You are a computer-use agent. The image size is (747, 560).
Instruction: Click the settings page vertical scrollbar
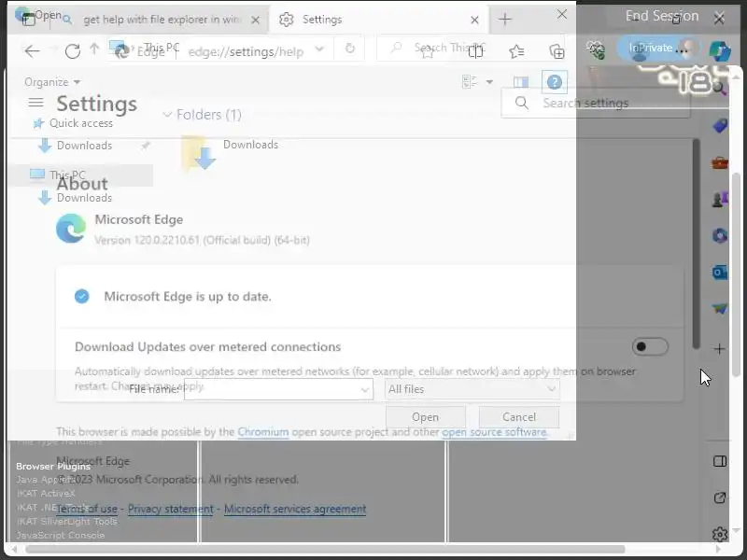(697, 243)
